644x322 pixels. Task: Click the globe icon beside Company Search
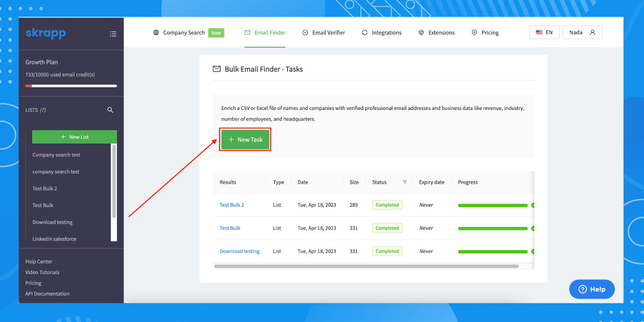tap(156, 32)
